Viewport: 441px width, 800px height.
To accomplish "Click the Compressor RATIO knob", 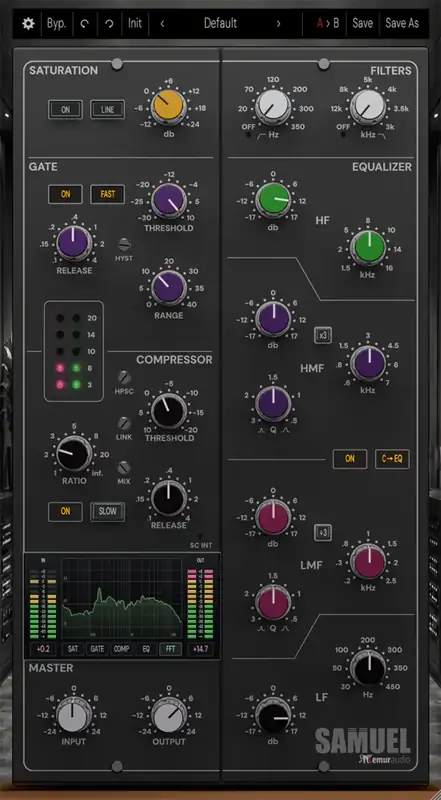I will 74,454.
